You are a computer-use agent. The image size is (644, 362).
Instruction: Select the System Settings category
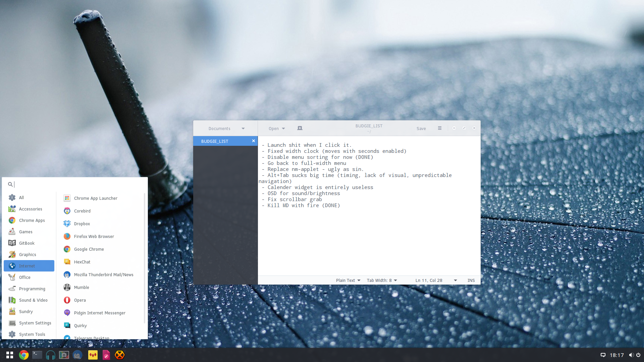[x=29, y=323]
